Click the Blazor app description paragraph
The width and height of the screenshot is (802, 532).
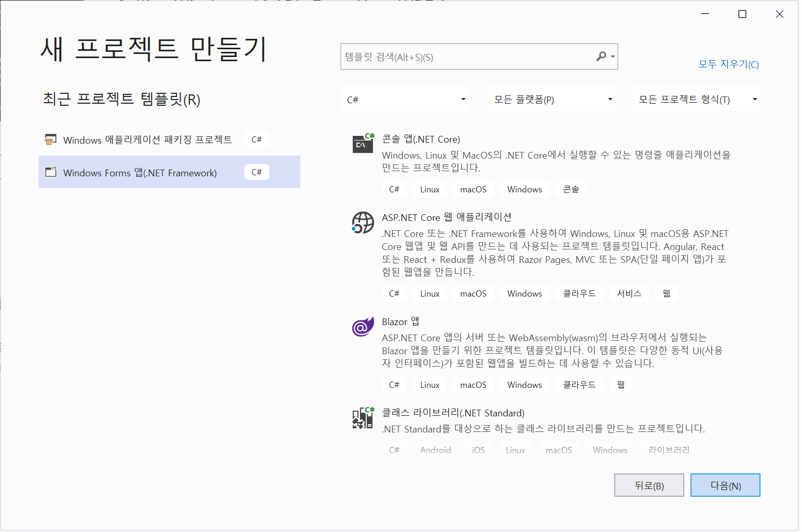pos(552,351)
